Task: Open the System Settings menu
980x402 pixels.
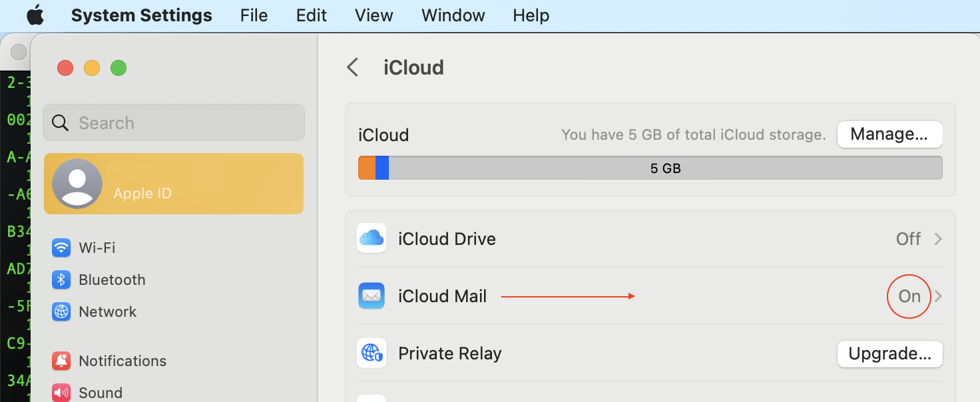Action: (x=141, y=15)
